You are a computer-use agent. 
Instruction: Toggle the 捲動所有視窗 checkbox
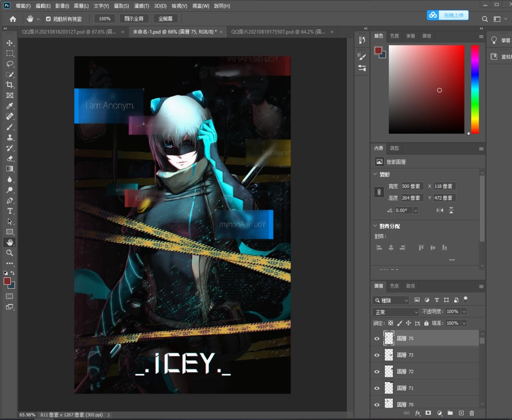(x=48, y=19)
